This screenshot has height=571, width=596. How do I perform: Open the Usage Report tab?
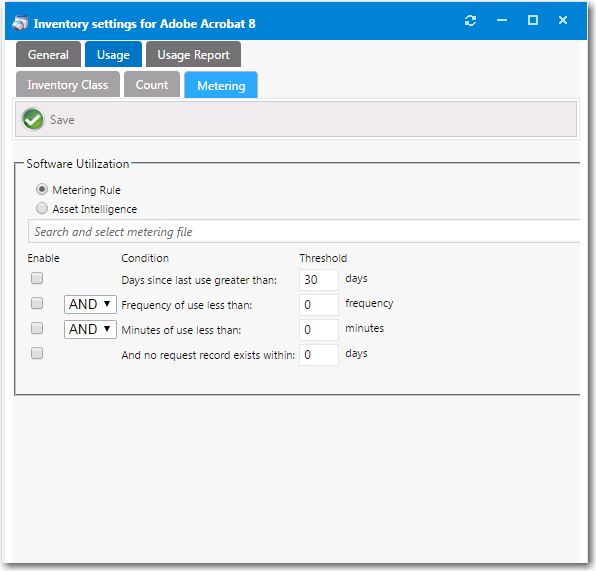(x=193, y=54)
